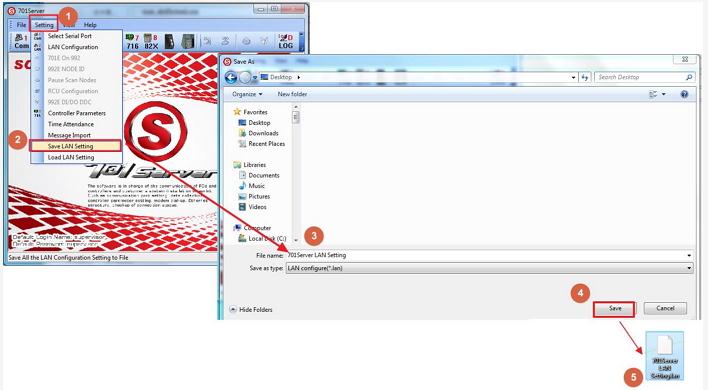Click the Cancel button
Screen dimensions: 708x390
[x=665, y=308]
